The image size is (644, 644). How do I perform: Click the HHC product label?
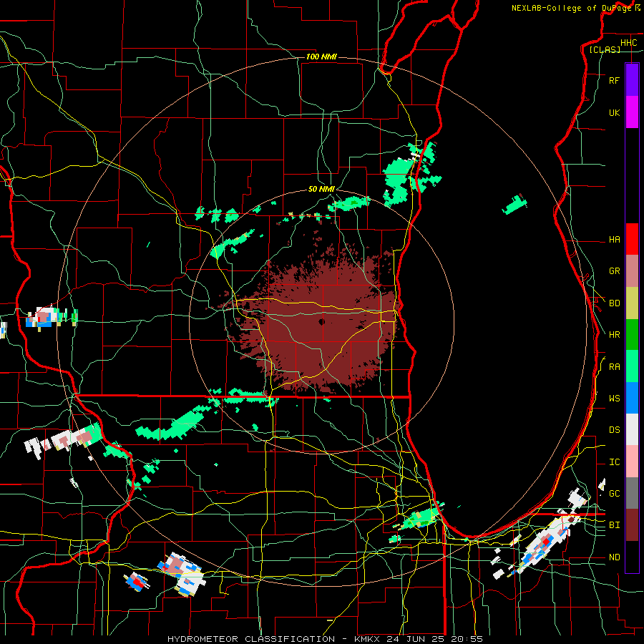628,43
